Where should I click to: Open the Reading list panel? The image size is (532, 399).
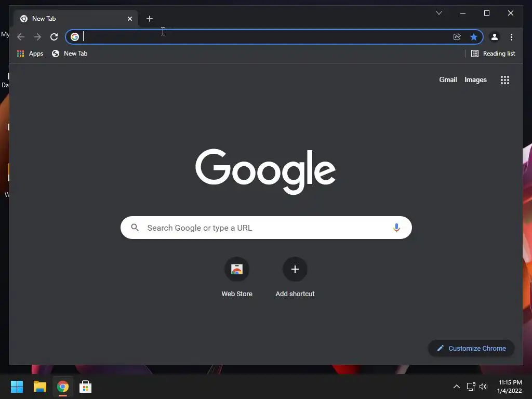pos(493,54)
